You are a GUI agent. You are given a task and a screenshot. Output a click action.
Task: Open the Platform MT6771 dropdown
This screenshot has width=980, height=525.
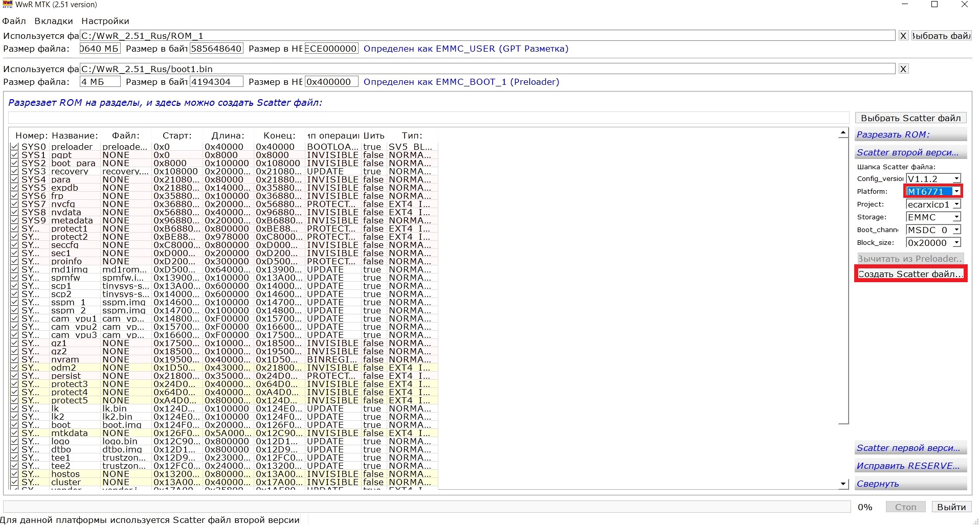956,191
